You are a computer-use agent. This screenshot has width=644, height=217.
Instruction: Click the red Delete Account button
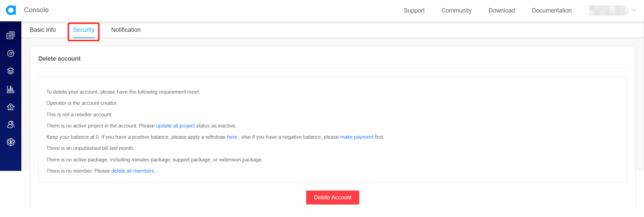[x=332, y=197]
